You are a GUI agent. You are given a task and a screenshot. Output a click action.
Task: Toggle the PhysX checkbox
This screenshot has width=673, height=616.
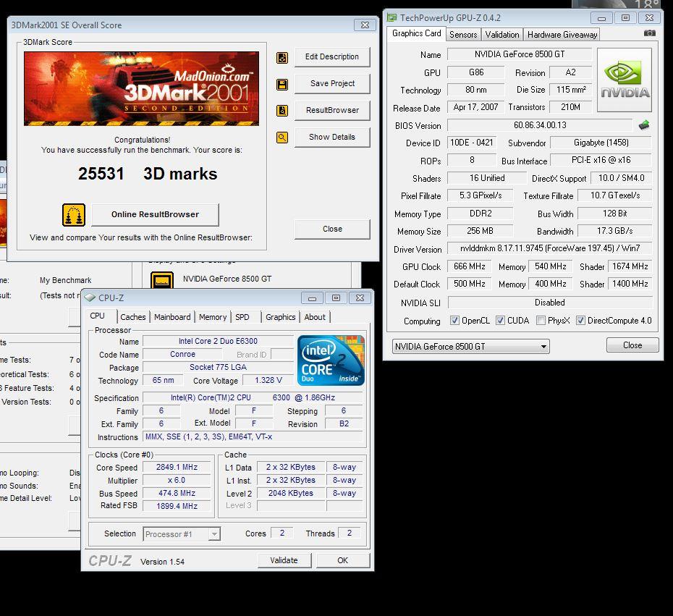(541, 320)
